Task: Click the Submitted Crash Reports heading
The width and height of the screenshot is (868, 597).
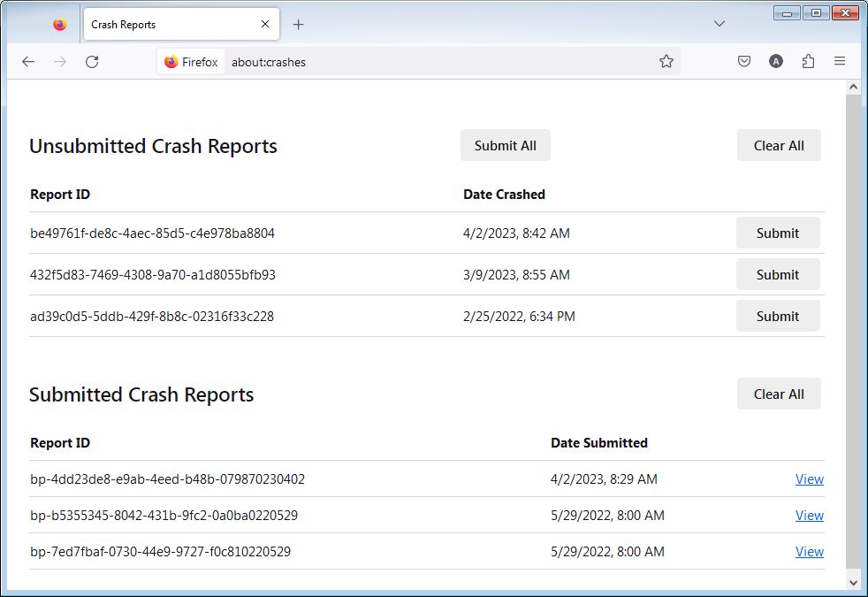Action: (141, 394)
